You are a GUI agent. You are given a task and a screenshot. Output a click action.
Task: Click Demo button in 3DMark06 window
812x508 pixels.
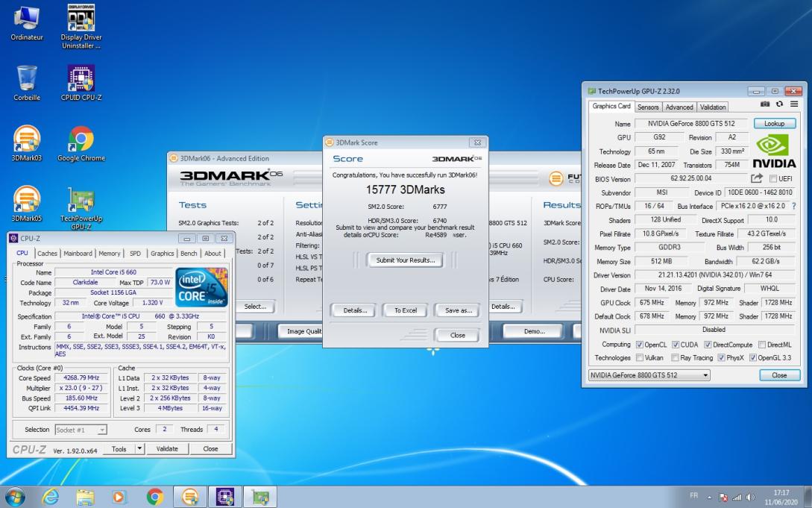(x=534, y=331)
